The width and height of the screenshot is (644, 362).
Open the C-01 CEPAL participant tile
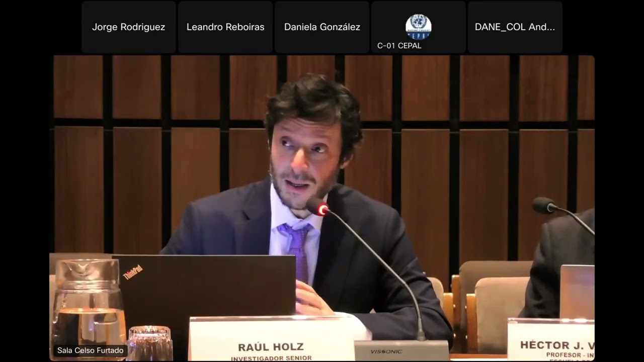click(x=419, y=27)
